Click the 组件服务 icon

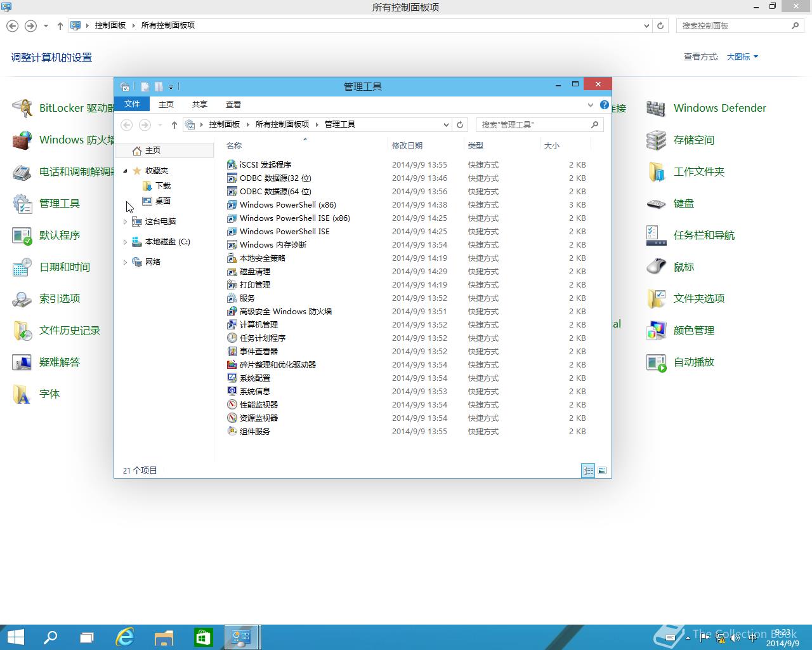click(232, 431)
